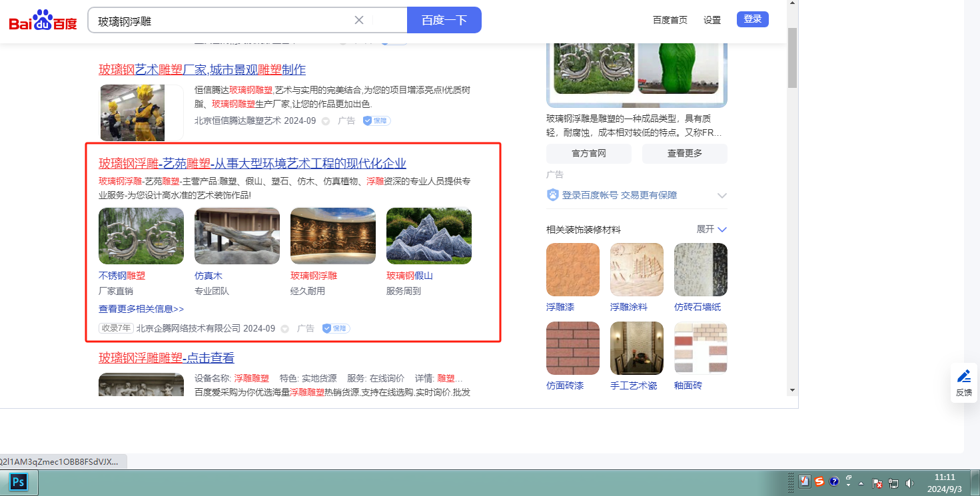The image size is (980, 496).
Task: Click the scrollbar up arrow
Action: pyautogui.click(x=792, y=4)
